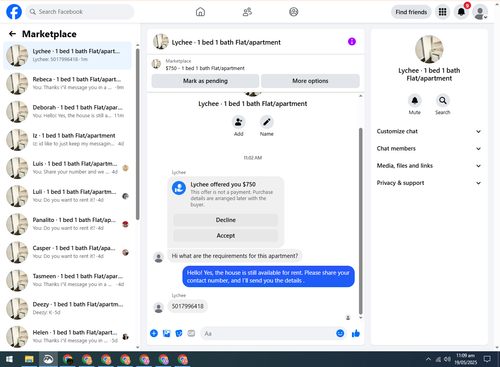The image size is (500, 367).
Task: Click the chat messages scrollbar
Action: tap(360, 221)
